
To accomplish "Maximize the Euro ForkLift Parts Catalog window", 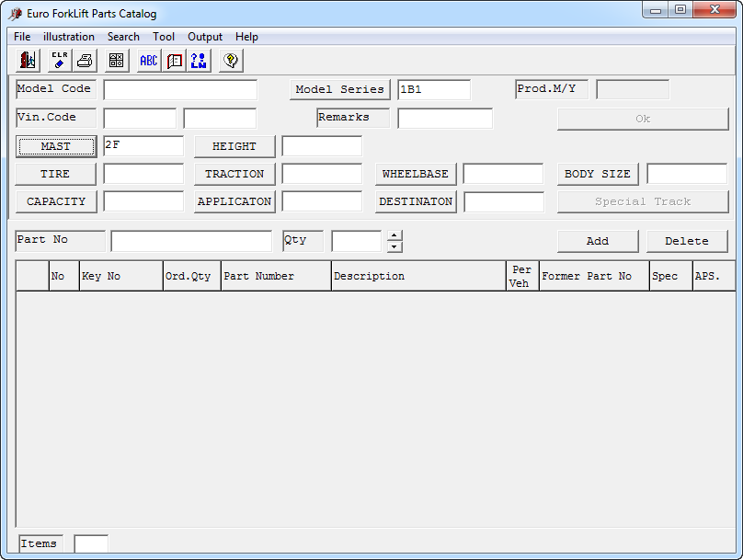I will coord(680,10).
